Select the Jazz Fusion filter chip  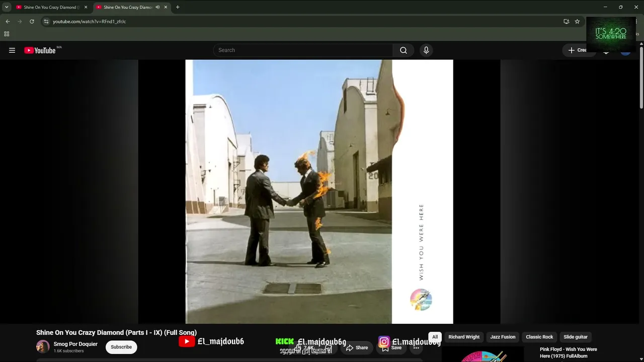tap(503, 337)
